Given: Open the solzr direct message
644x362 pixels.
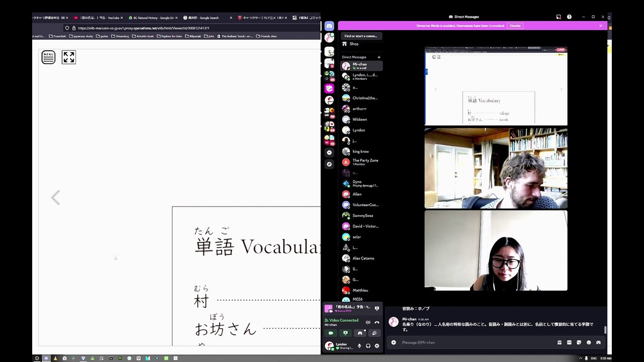Looking at the screenshot, I should 361,237.
